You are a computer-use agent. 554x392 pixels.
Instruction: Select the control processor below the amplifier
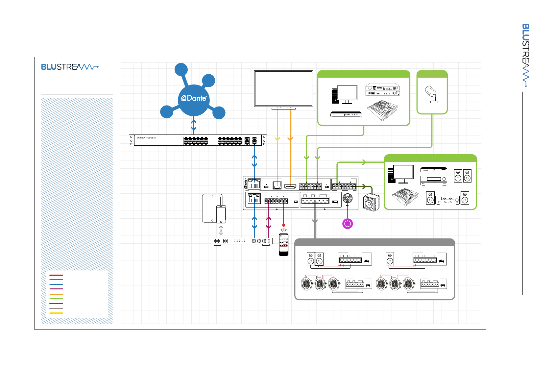click(242, 241)
